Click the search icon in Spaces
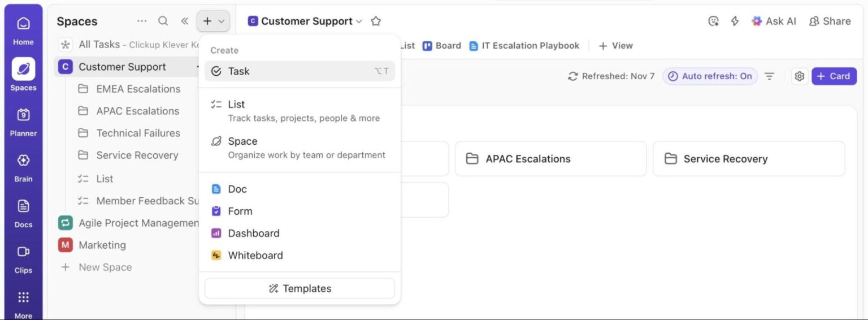868x320 pixels. coord(163,21)
